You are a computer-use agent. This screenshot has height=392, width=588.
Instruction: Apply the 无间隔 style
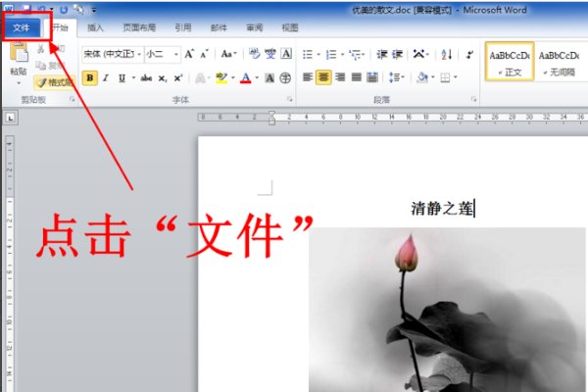click(x=560, y=62)
